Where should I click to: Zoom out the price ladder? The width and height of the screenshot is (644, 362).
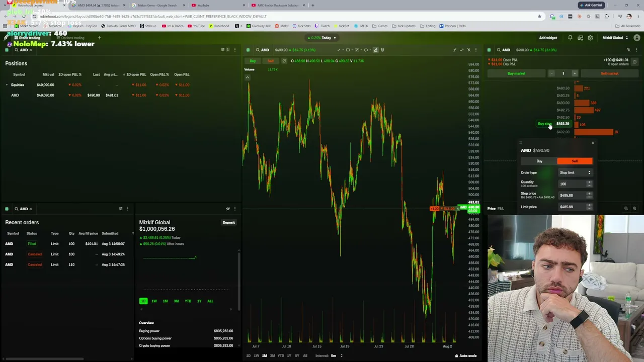626,208
